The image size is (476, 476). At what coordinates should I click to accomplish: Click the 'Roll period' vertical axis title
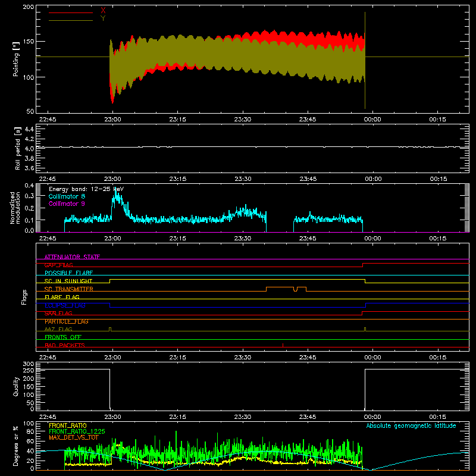[x=17, y=148]
